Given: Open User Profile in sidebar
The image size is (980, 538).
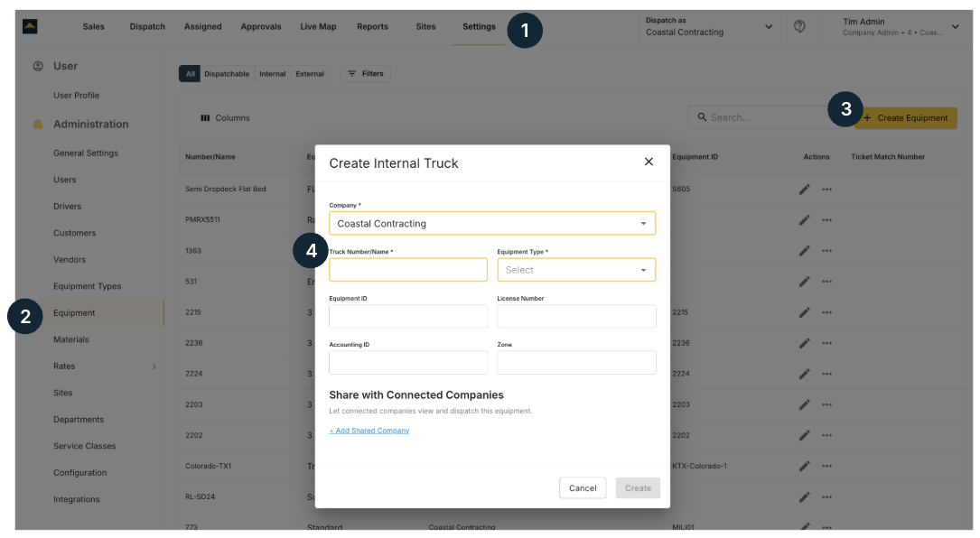Looking at the screenshot, I should [76, 96].
